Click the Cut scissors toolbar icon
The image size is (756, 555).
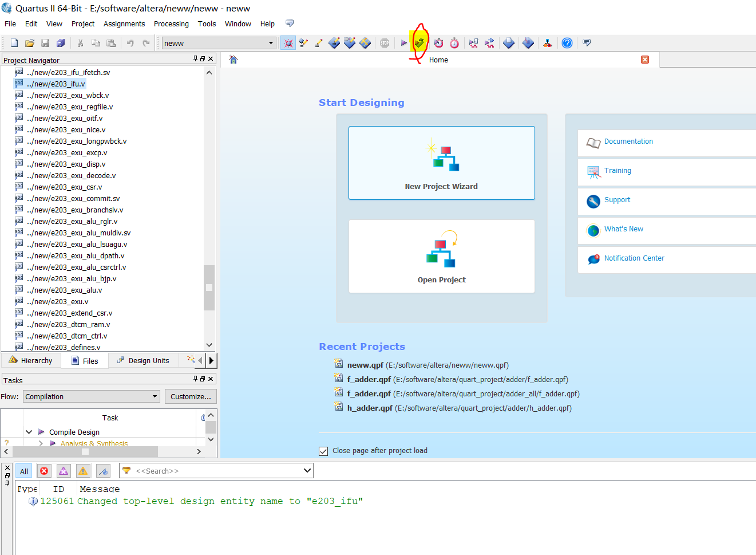tap(80, 43)
